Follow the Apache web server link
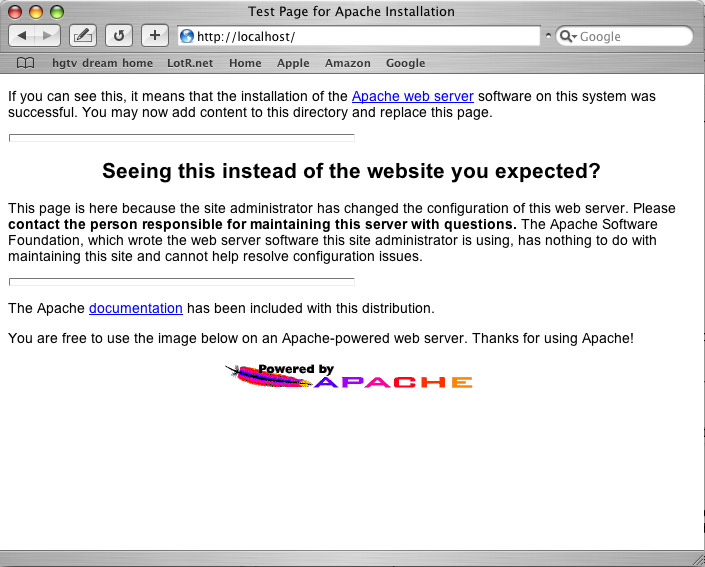705x567 pixels. 412,97
